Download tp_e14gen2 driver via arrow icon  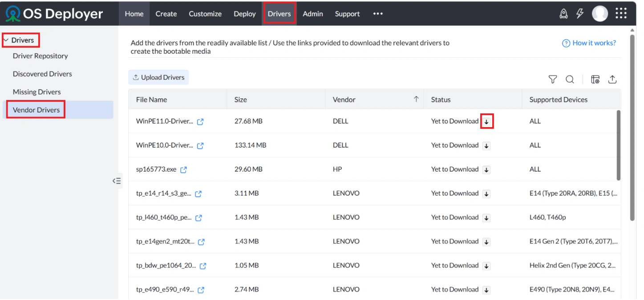487,242
